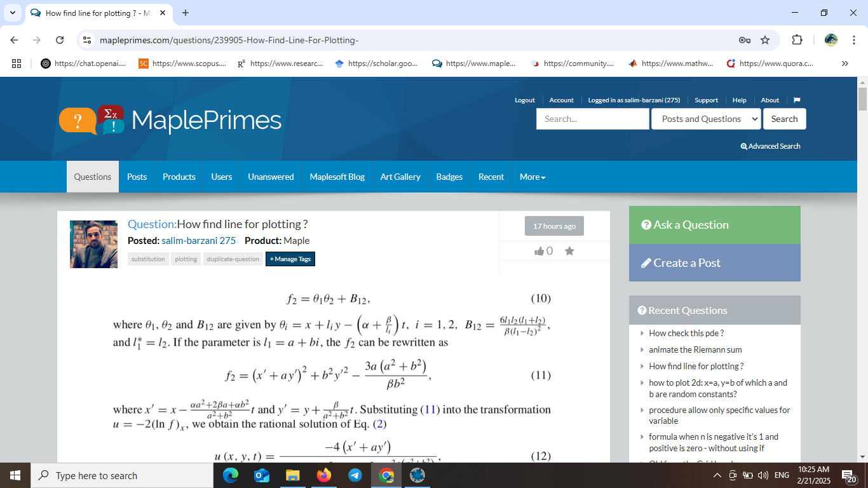Click the poster's avatar photo

94,244
